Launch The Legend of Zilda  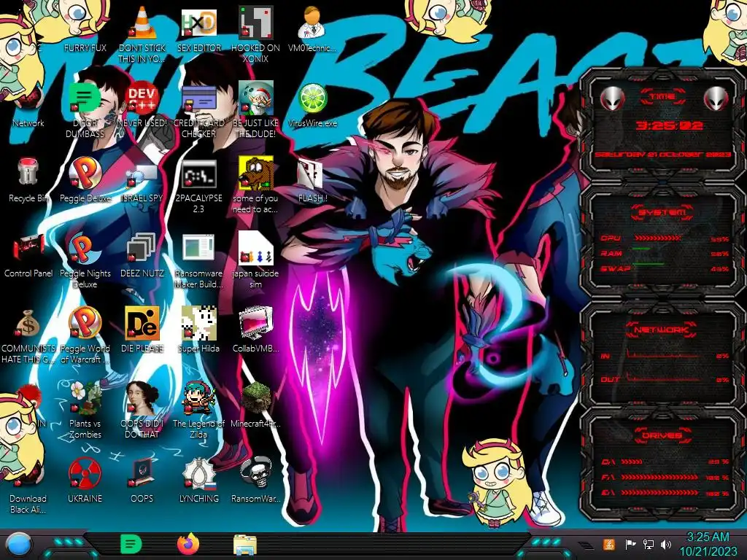click(x=198, y=397)
